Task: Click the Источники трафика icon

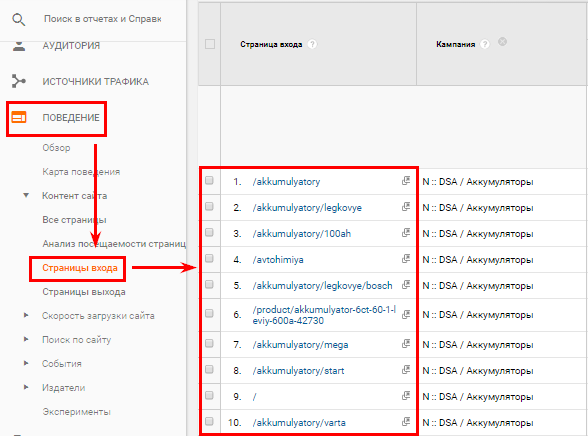Action: point(18,81)
